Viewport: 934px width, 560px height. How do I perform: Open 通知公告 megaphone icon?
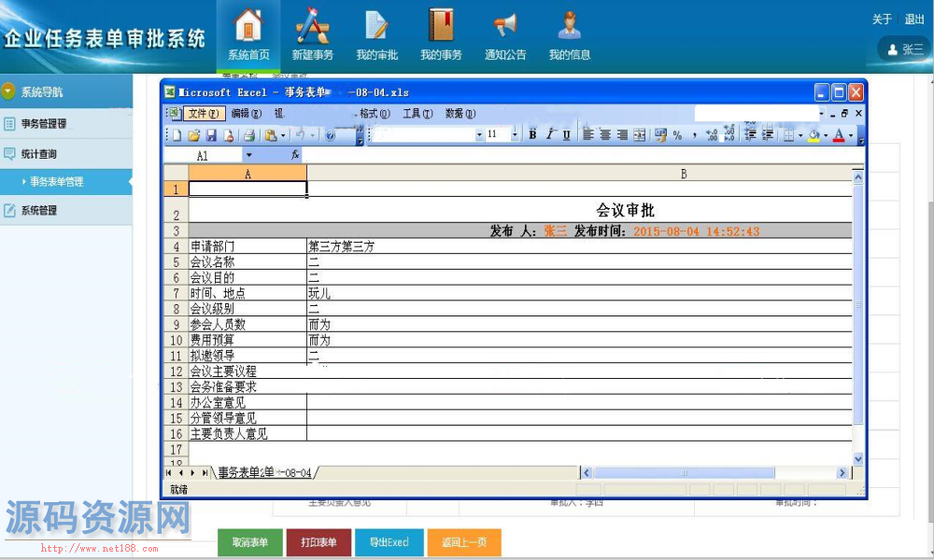click(x=505, y=24)
